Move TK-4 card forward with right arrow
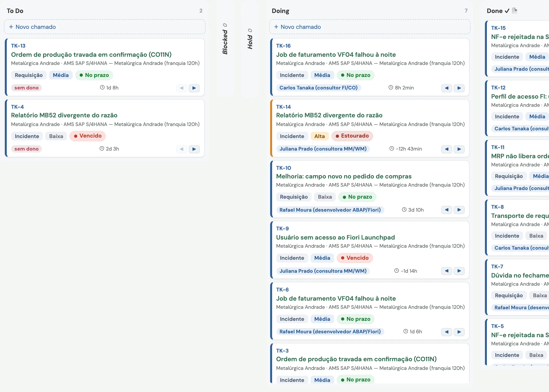 [x=194, y=149]
